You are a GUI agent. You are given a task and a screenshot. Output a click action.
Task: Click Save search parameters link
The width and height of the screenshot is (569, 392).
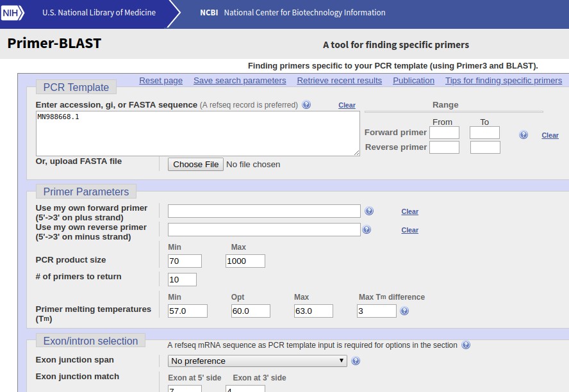[240, 81]
